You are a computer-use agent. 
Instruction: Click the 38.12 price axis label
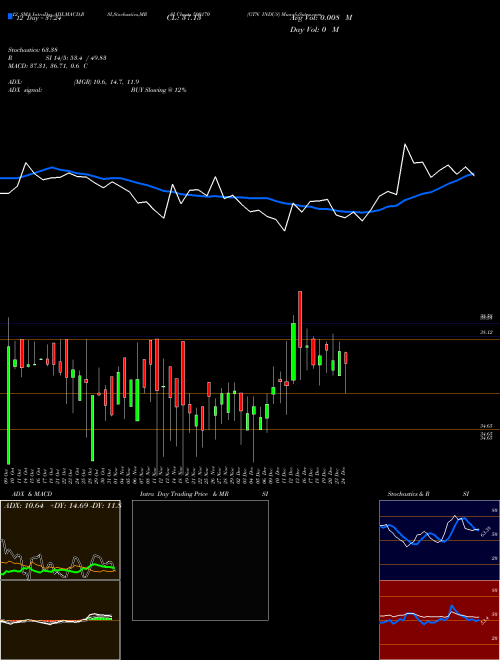click(487, 332)
